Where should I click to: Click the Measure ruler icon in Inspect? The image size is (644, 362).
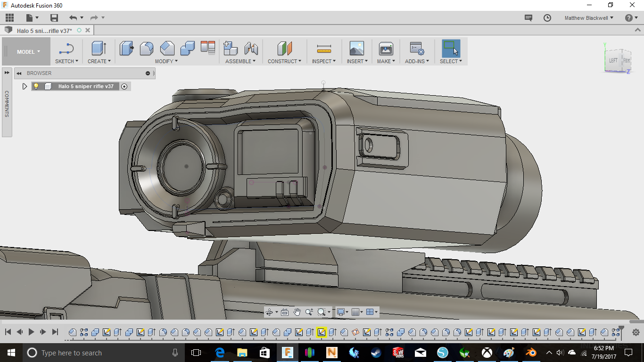(x=324, y=48)
